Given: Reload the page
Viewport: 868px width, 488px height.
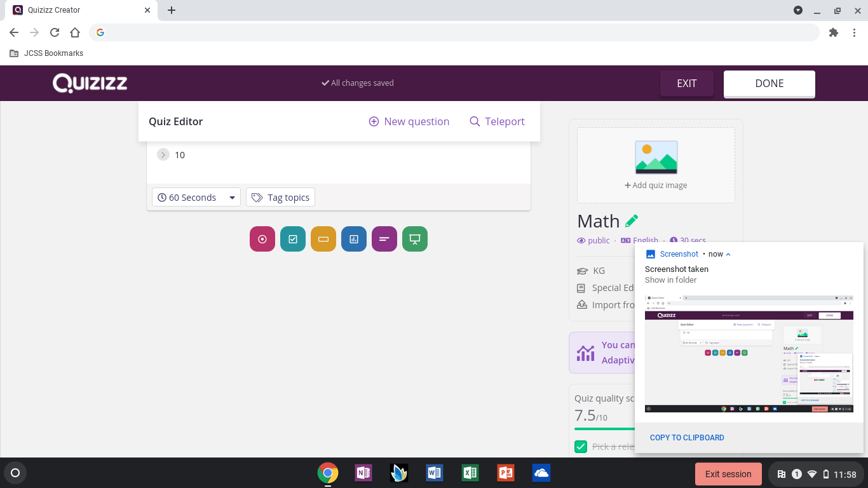Looking at the screenshot, I should [55, 32].
